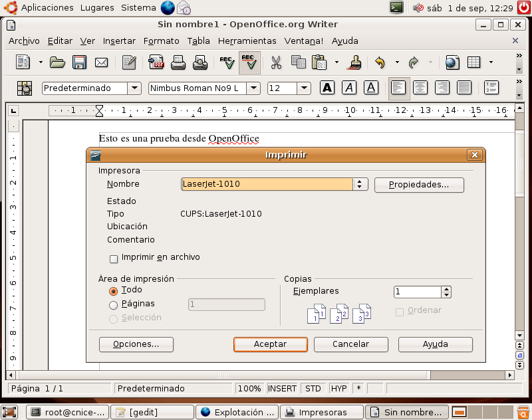Open printer Propiedades button

[418, 185]
